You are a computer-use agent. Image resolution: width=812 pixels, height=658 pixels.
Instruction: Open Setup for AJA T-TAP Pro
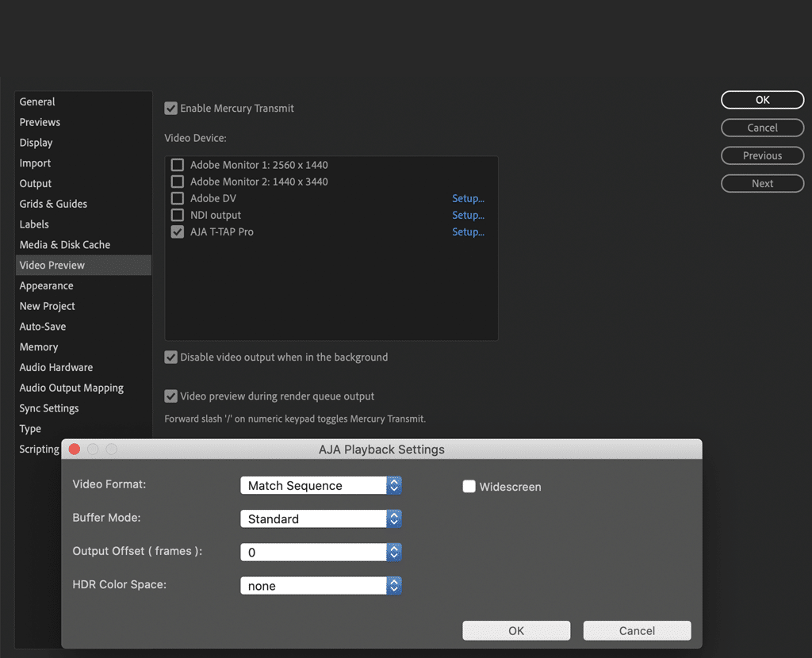tap(468, 231)
